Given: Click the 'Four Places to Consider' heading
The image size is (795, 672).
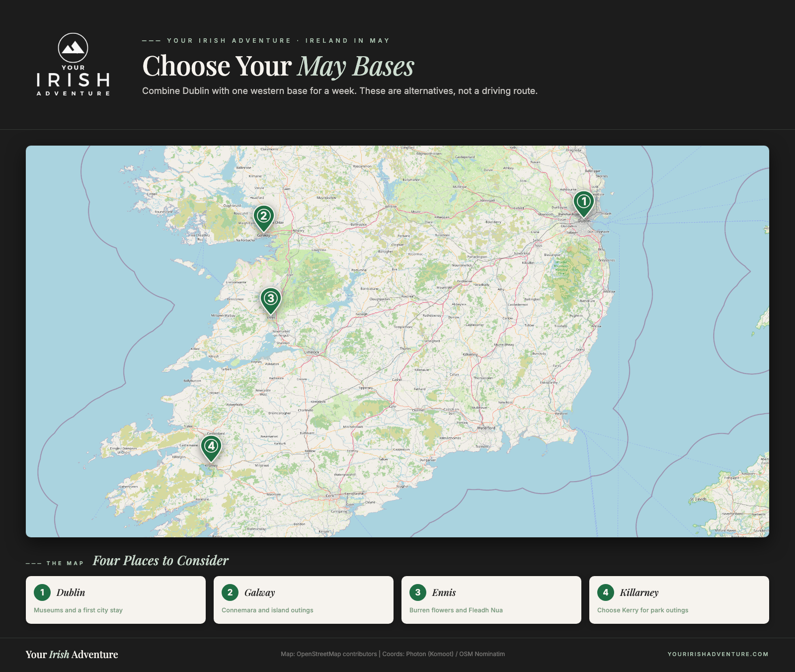Looking at the screenshot, I should pos(160,561).
